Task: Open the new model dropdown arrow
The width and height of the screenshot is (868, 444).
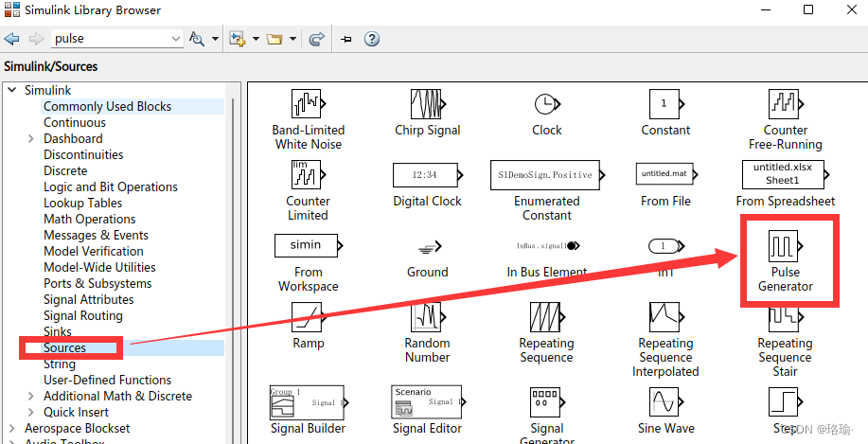Action: pyautogui.click(x=256, y=40)
